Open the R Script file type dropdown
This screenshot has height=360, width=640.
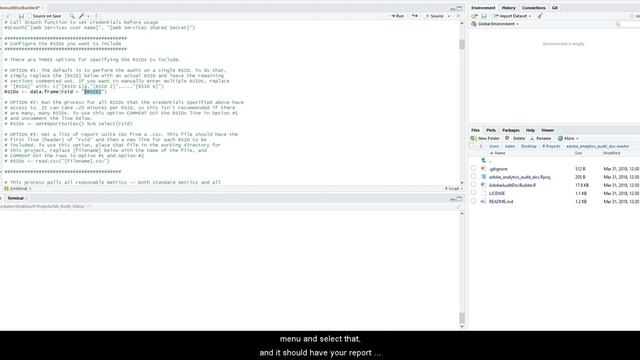(x=453, y=189)
